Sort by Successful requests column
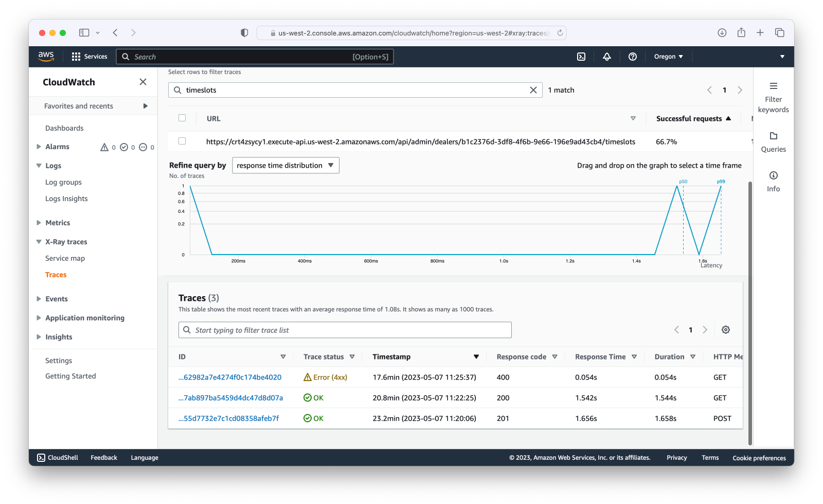 [x=693, y=118]
